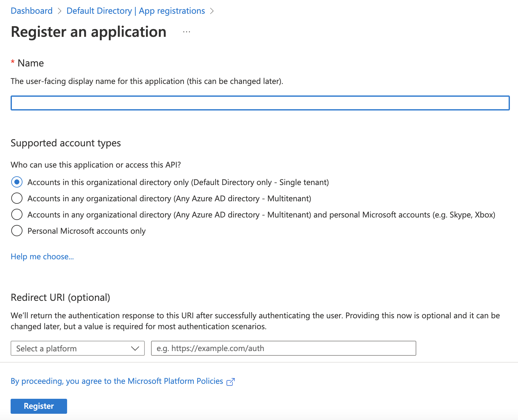
Task: Click the chevron after App registrations breadcrumb
Action: pyautogui.click(x=213, y=11)
